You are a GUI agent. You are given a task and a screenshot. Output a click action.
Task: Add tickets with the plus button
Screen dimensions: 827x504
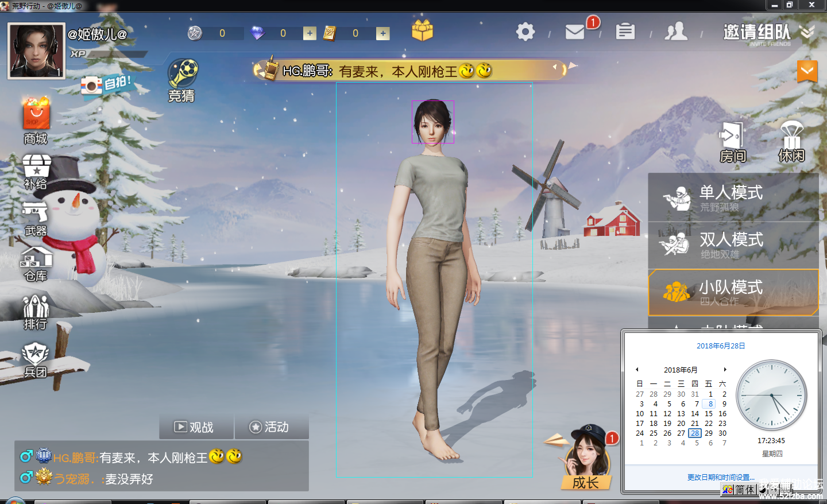[382, 33]
